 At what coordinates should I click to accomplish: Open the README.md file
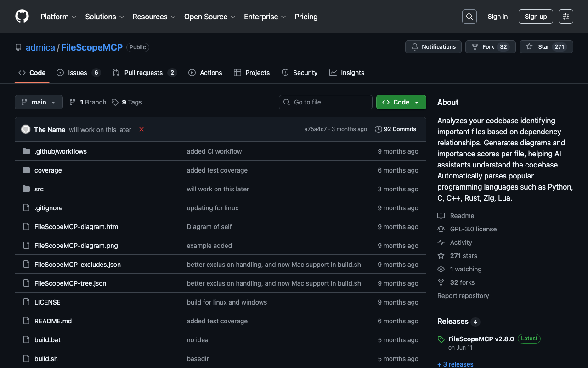[x=53, y=321]
